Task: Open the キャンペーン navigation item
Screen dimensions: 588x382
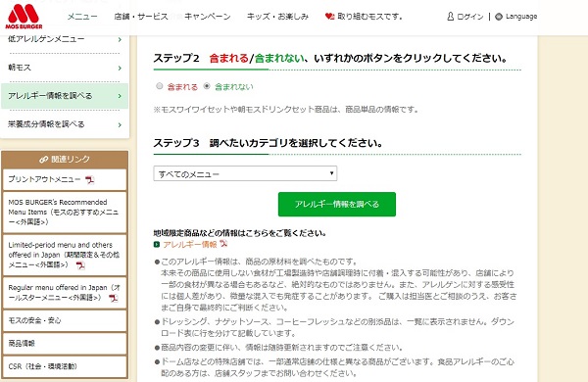Action: click(x=208, y=17)
